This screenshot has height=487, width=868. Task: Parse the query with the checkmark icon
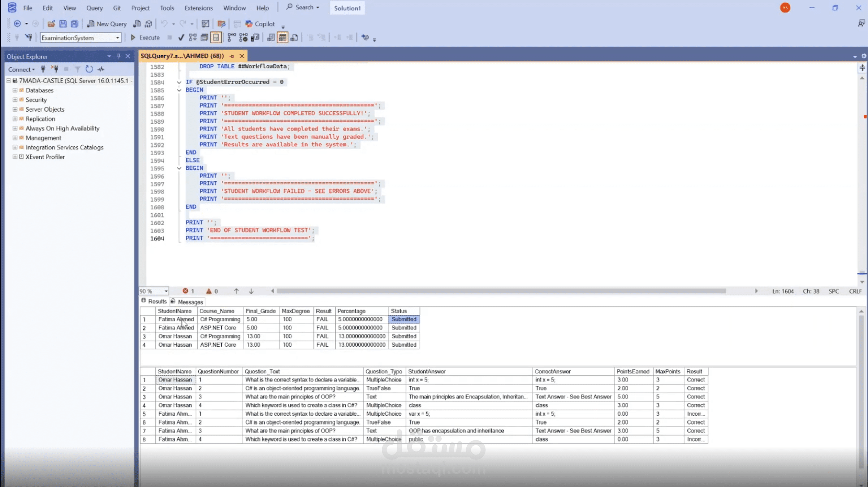[181, 37]
